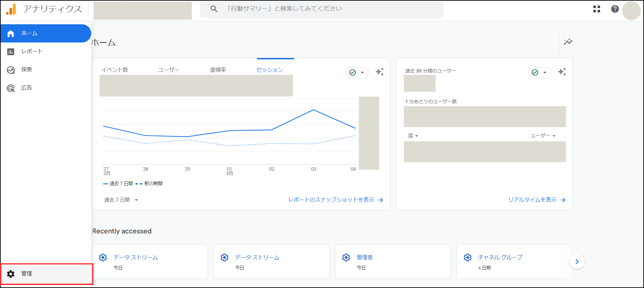Open data quality check dropdown on sessions card

coord(357,73)
